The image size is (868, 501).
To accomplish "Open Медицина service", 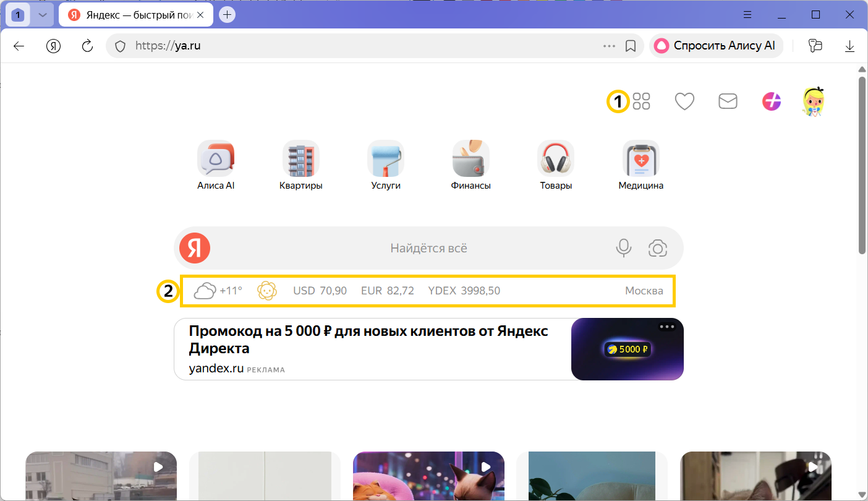I will point(641,165).
